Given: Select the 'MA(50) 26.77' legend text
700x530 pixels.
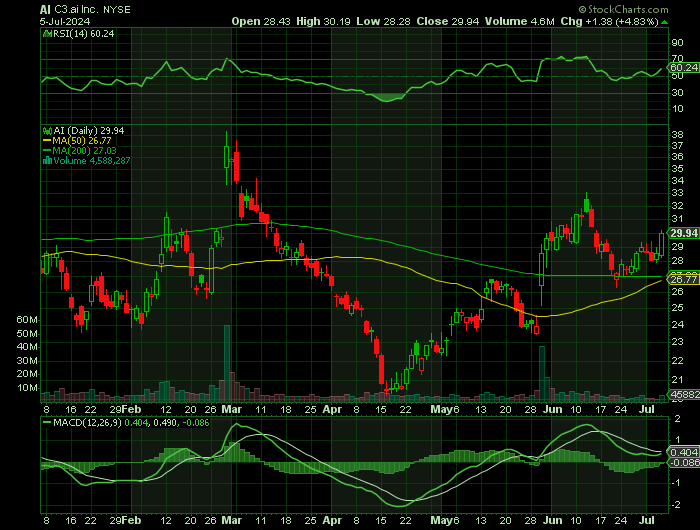Looking at the screenshot, I should (82, 141).
